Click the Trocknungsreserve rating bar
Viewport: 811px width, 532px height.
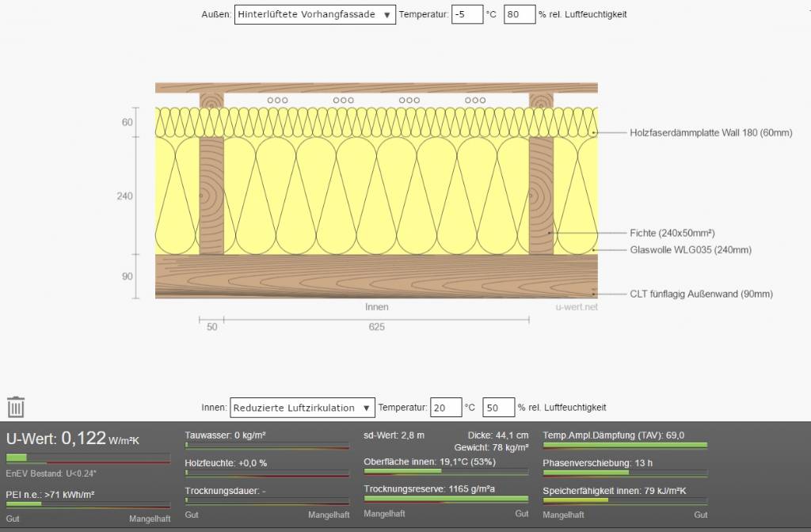tap(446, 500)
